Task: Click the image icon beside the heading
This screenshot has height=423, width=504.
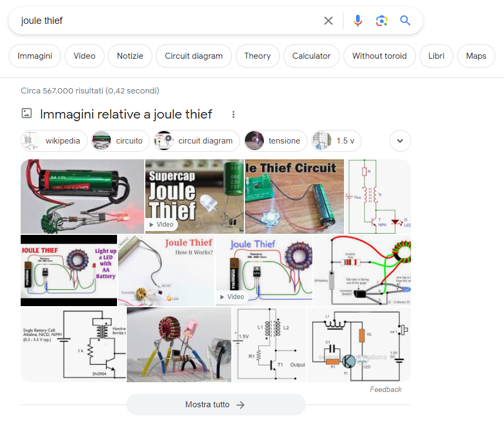Action: tap(26, 114)
